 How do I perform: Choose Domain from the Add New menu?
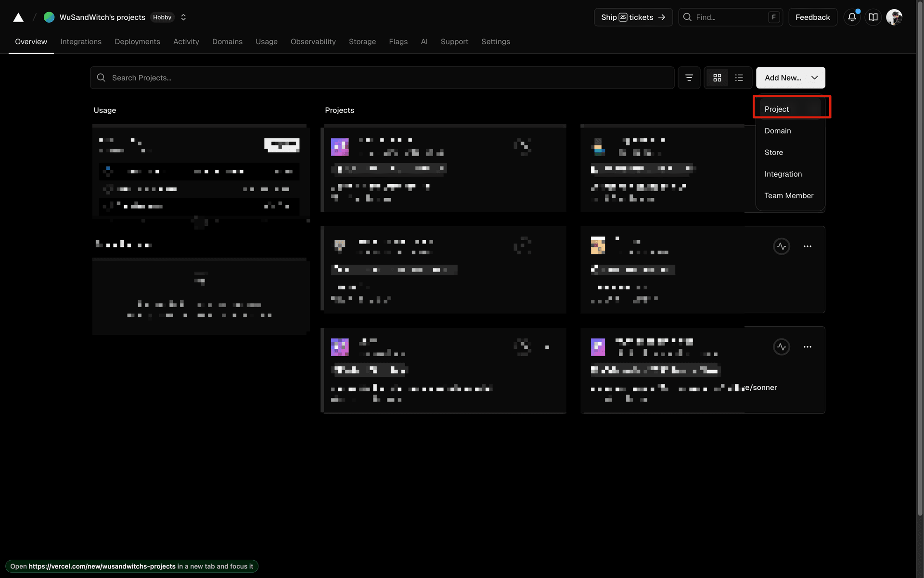778,131
